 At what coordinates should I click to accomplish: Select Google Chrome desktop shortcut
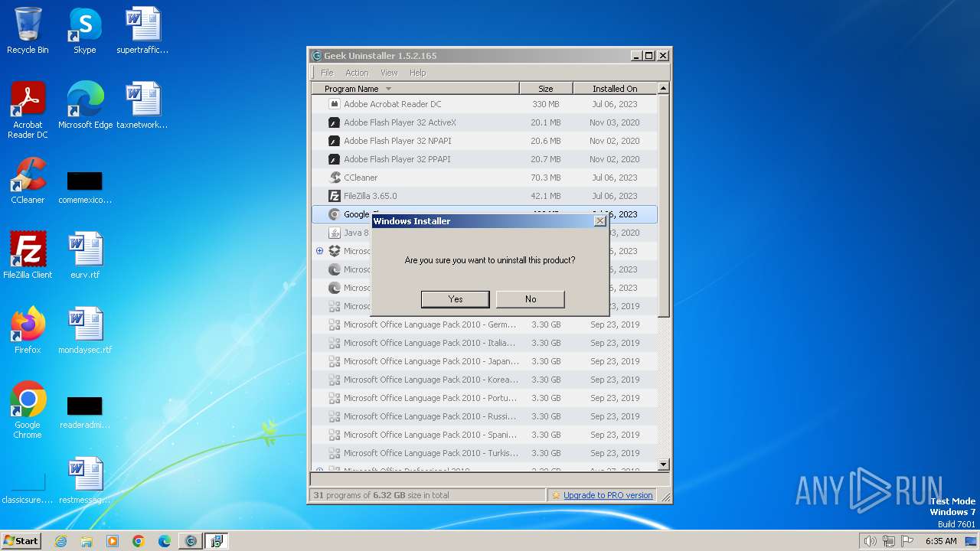coord(28,410)
